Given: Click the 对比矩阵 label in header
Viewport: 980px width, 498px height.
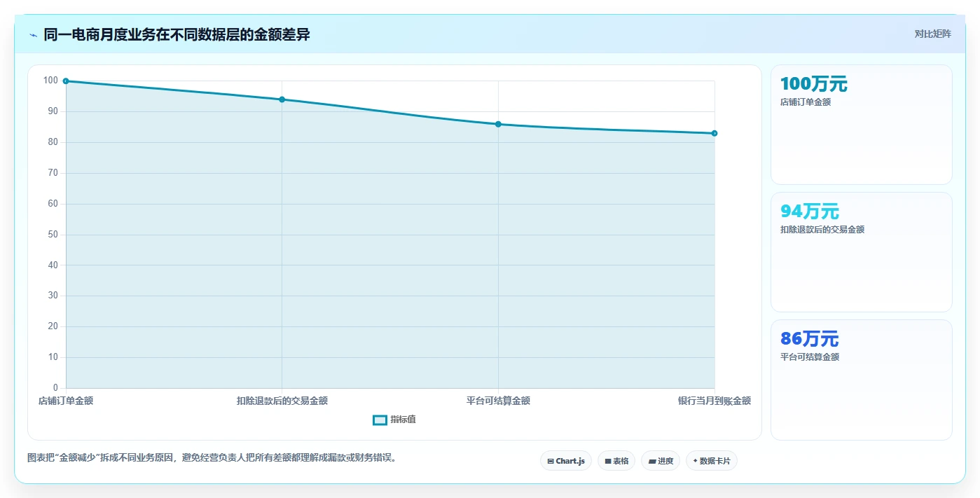Looking at the screenshot, I should click(932, 34).
